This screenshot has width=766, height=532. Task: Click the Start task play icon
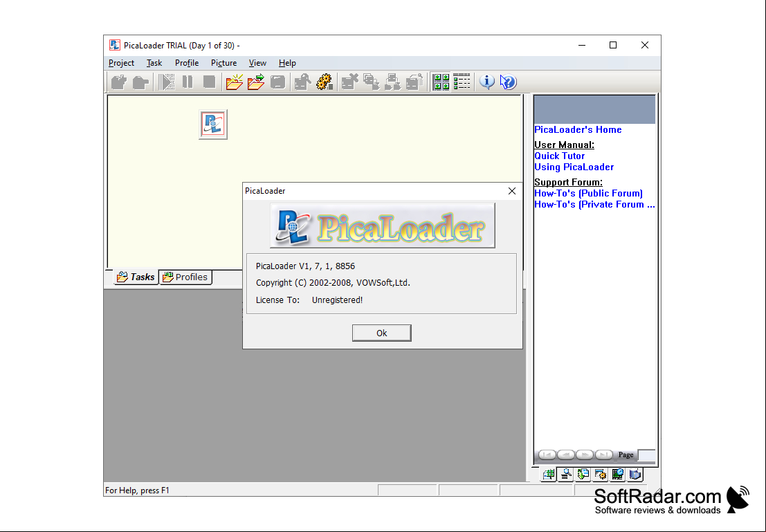pyautogui.click(x=166, y=82)
